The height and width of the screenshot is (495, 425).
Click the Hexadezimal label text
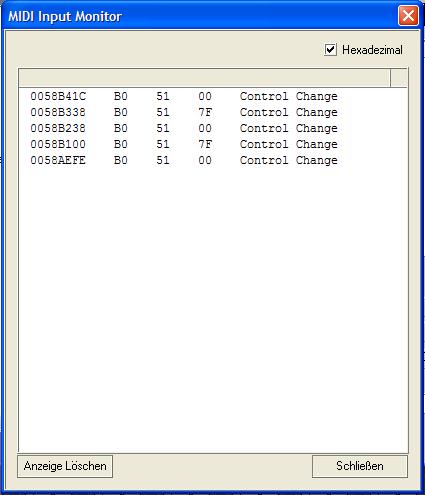coord(372,50)
